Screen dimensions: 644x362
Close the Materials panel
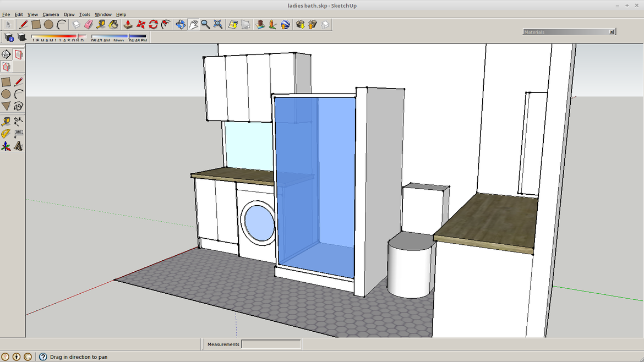tap(612, 32)
